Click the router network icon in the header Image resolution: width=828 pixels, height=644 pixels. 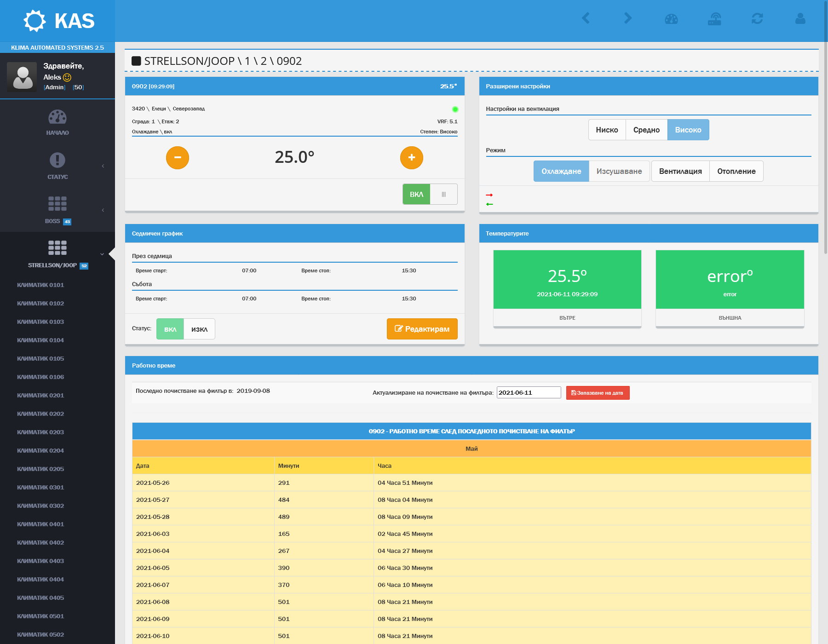coord(714,19)
